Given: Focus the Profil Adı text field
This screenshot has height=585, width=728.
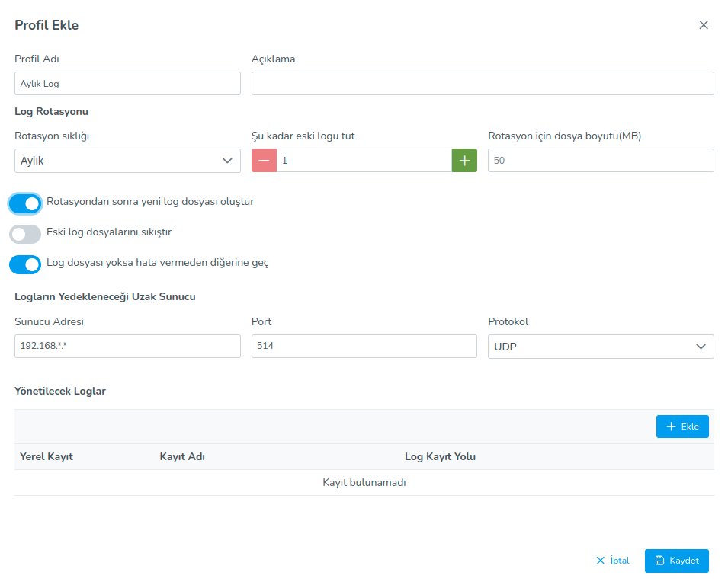Looking at the screenshot, I should coord(127,84).
